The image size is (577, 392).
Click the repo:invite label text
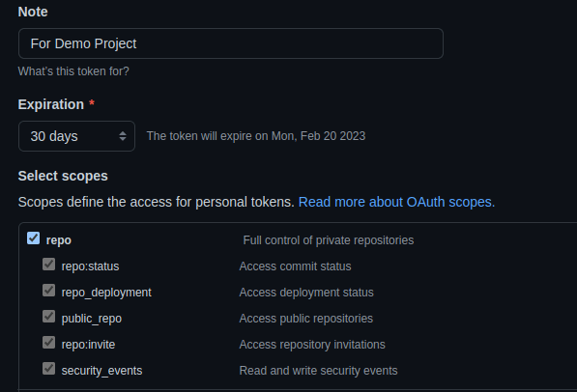point(88,345)
